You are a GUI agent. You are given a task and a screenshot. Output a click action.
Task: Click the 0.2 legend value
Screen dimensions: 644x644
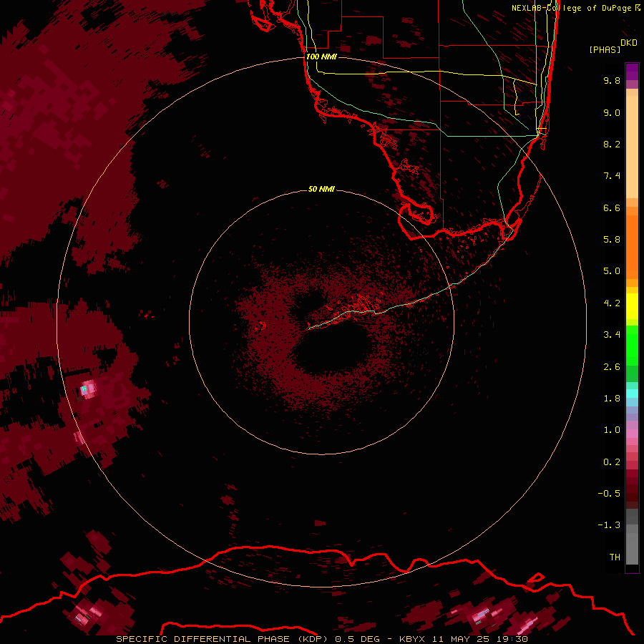click(x=612, y=462)
